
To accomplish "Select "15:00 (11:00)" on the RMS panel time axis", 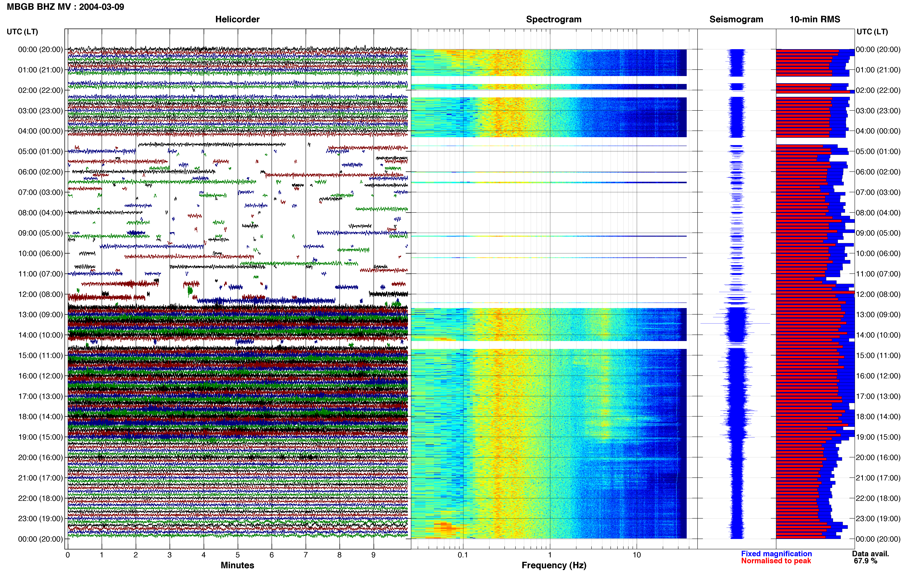I will click(878, 355).
